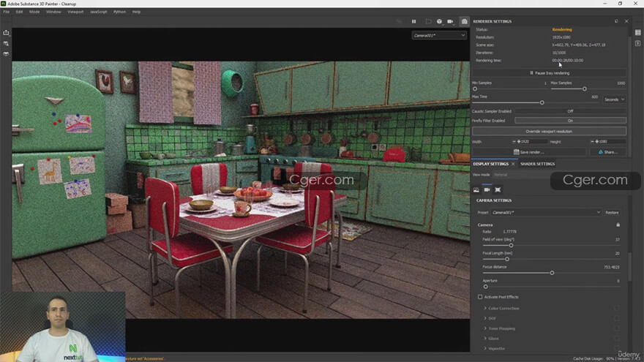Select the environment image icon in Display Settings
Image resolution: width=644 pixels, height=362 pixels.
(476, 189)
